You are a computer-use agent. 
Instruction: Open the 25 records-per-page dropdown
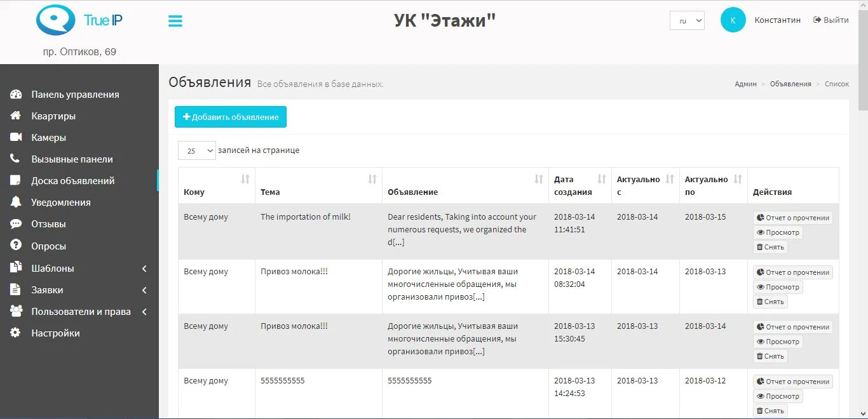point(197,150)
